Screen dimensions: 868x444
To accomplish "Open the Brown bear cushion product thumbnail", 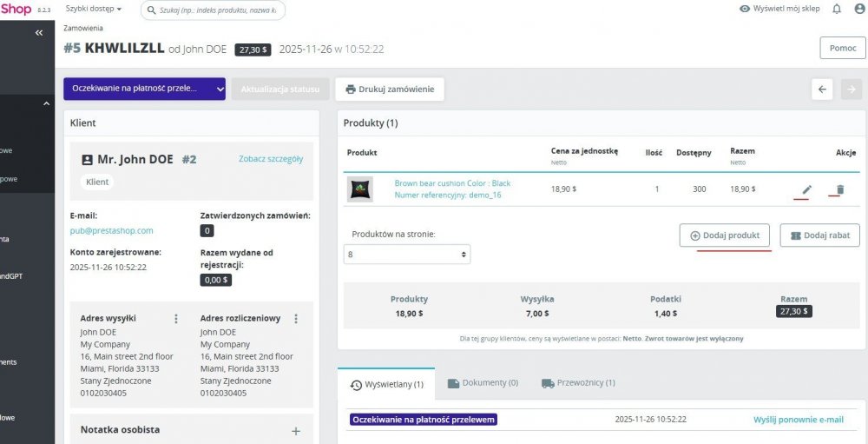I will click(360, 189).
